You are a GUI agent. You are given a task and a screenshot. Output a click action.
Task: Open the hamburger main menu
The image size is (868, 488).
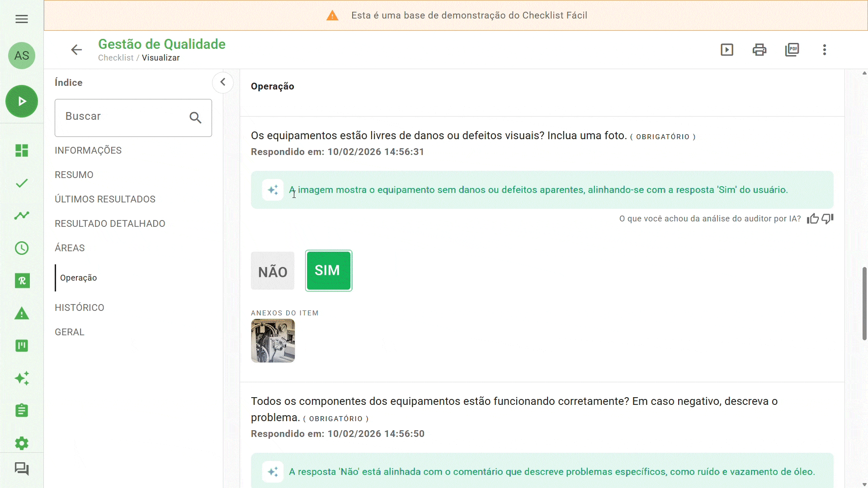22,19
